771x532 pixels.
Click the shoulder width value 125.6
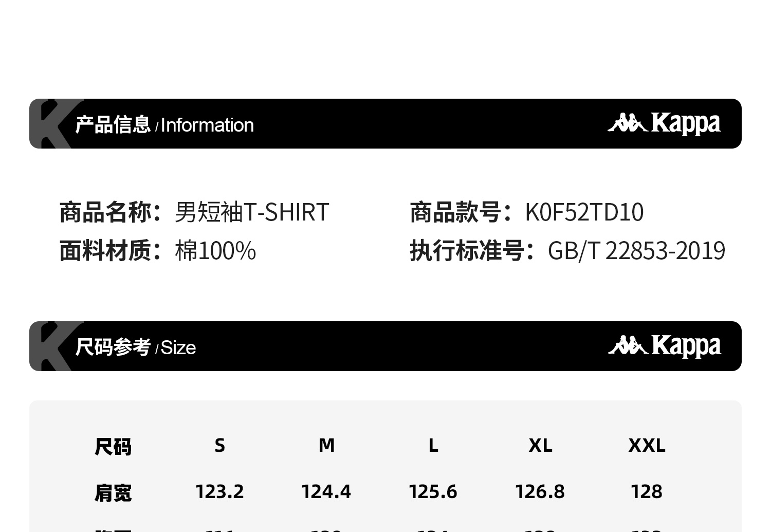coord(433,492)
